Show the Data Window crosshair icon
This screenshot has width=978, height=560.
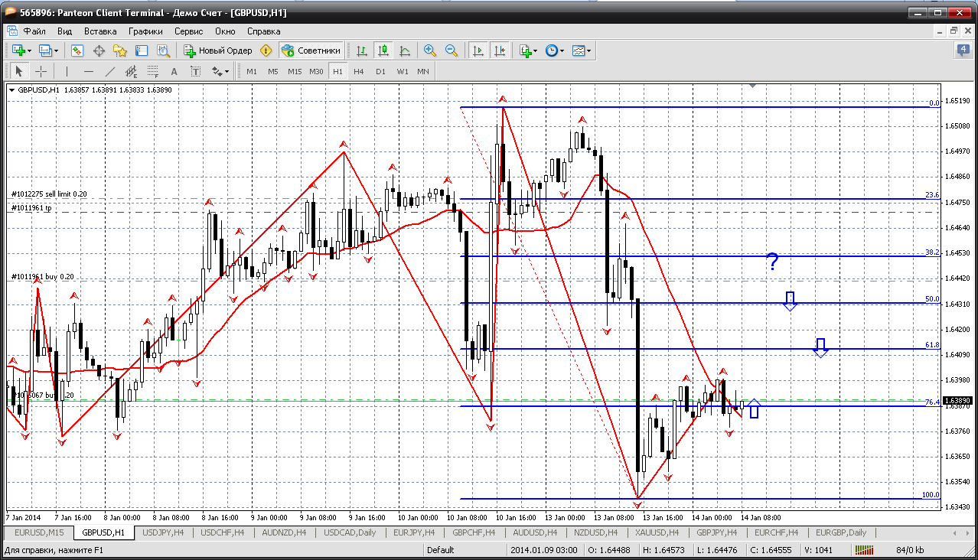[x=99, y=50]
